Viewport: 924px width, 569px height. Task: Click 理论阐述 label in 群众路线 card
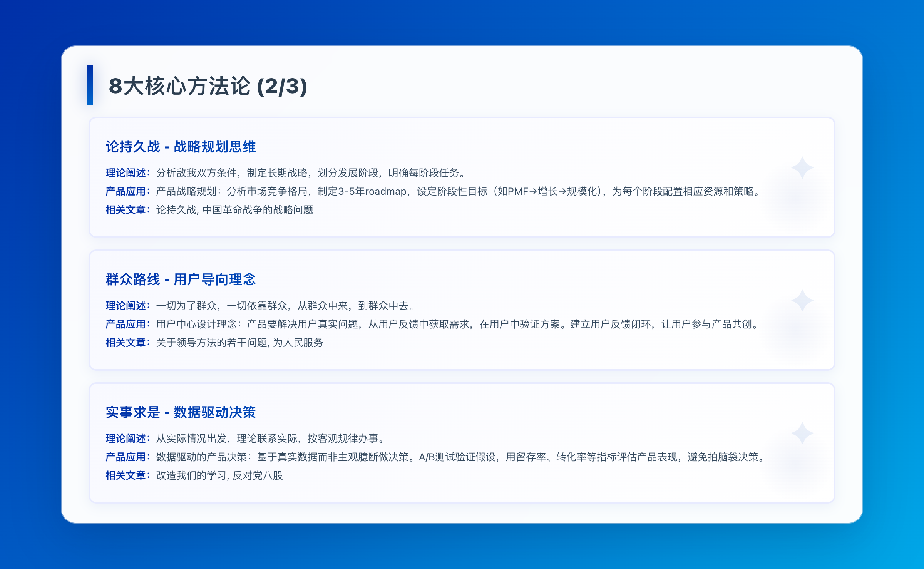(126, 306)
